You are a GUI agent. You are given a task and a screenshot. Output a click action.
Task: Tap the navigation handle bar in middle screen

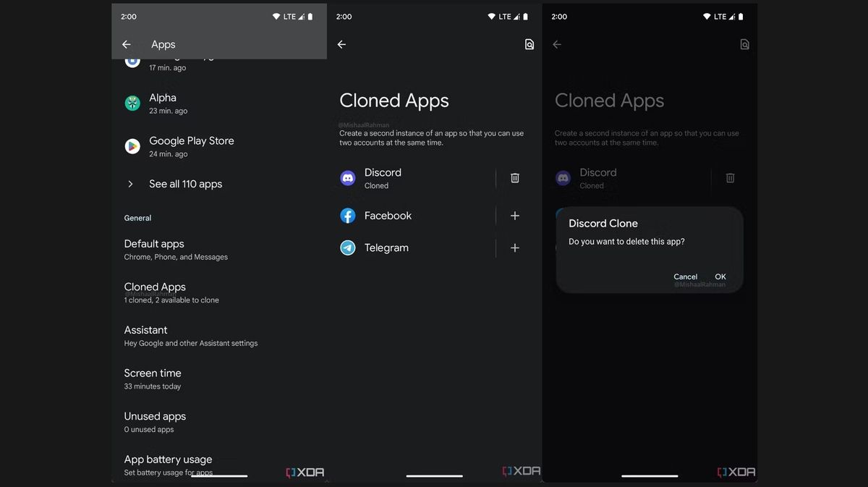(434, 475)
